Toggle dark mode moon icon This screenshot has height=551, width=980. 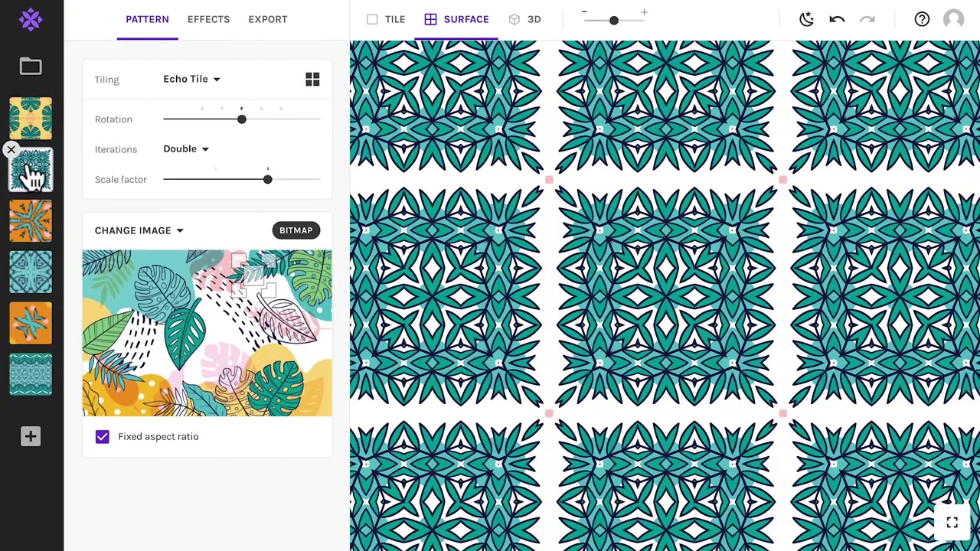[806, 19]
